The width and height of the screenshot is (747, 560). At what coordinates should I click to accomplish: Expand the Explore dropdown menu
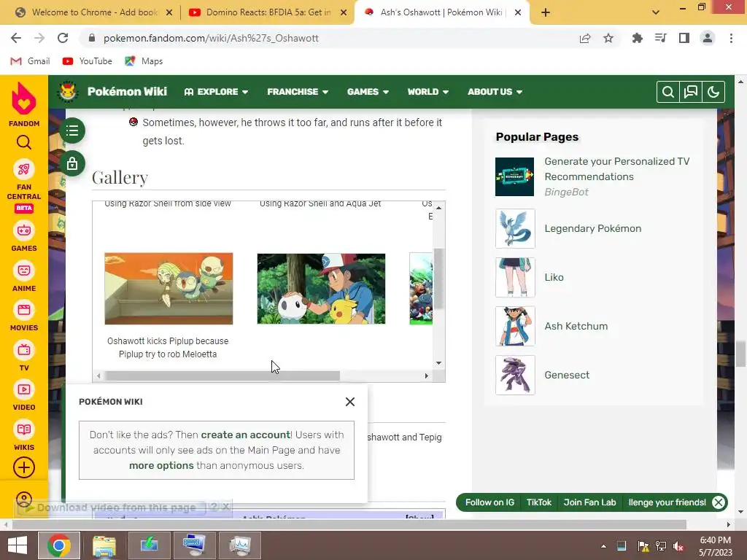[x=216, y=92]
